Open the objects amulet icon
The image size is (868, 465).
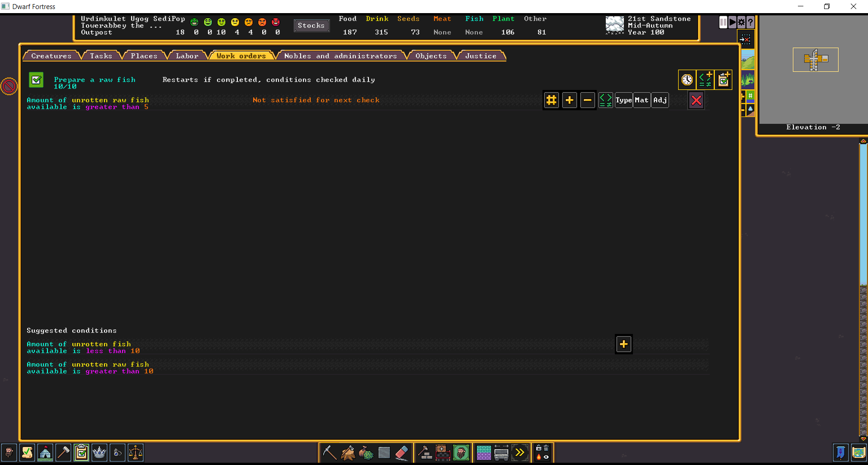pos(118,452)
